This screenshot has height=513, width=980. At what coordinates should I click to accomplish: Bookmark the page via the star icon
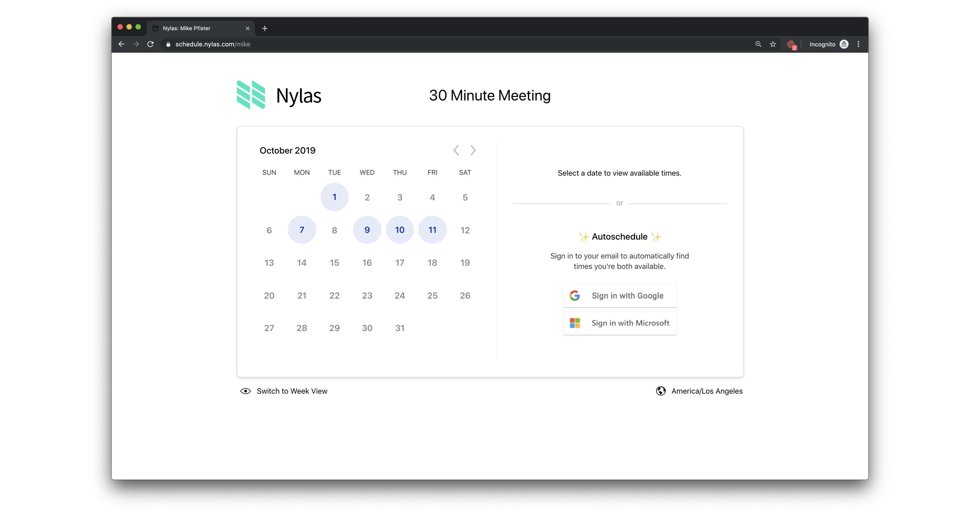coord(773,44)
